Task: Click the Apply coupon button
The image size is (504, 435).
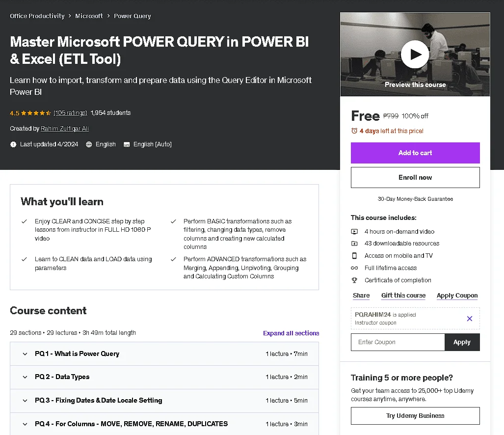Action: click(x=462, y=342)
